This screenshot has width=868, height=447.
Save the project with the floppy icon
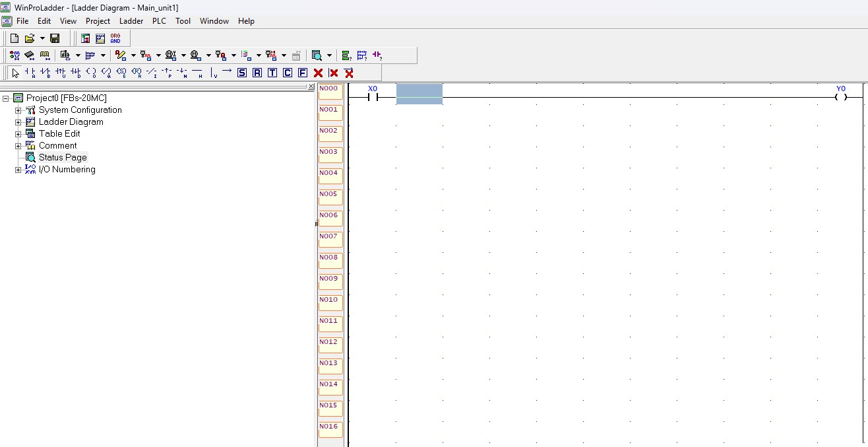point(55,38)
